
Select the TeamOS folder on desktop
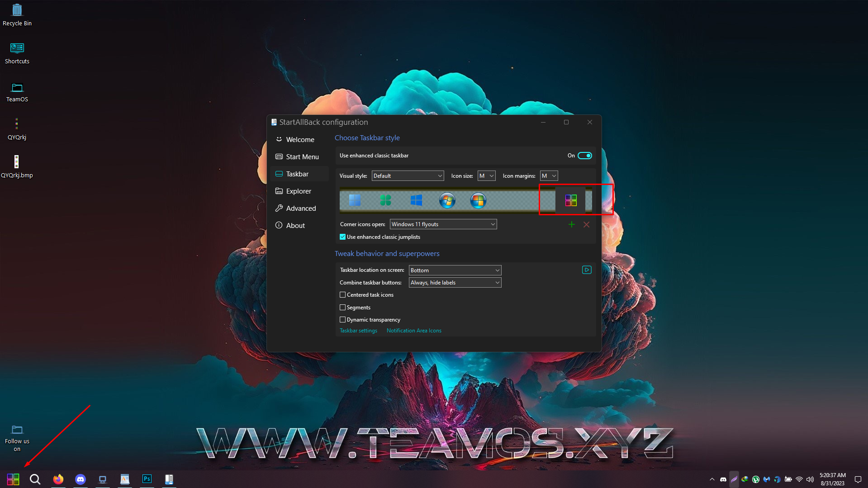(x=17, y=91)
